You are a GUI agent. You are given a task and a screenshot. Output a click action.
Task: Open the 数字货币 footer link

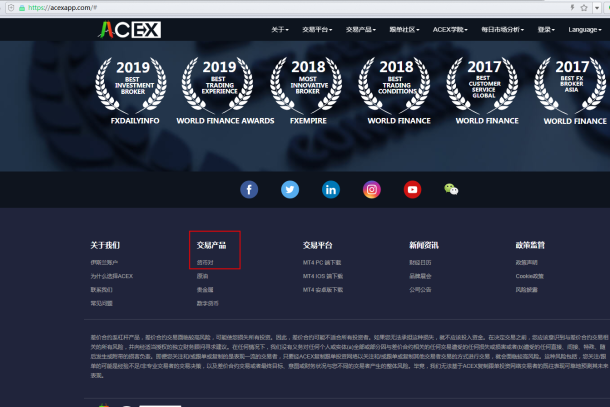208,303
